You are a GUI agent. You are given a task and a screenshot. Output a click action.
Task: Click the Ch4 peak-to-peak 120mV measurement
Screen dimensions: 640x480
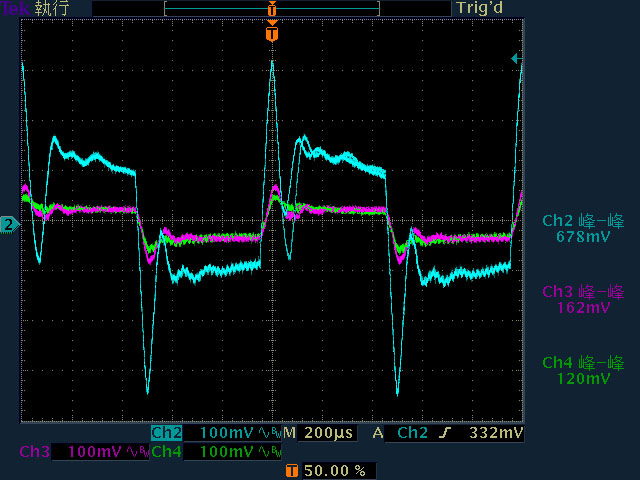click(583, 371)
